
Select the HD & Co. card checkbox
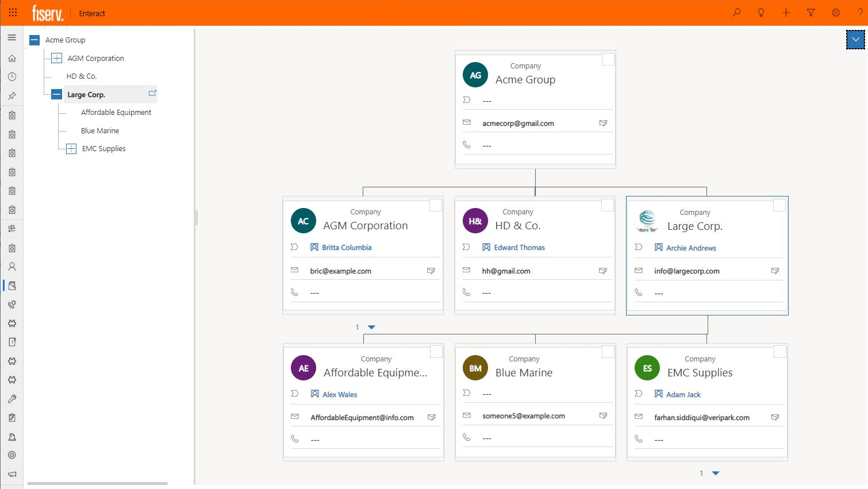coord(607,205)
